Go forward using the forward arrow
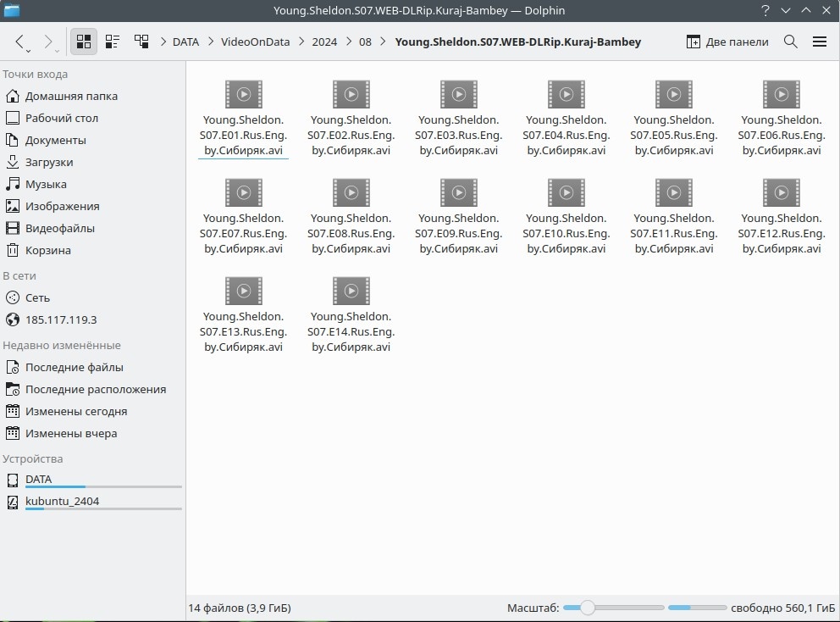 49,42
